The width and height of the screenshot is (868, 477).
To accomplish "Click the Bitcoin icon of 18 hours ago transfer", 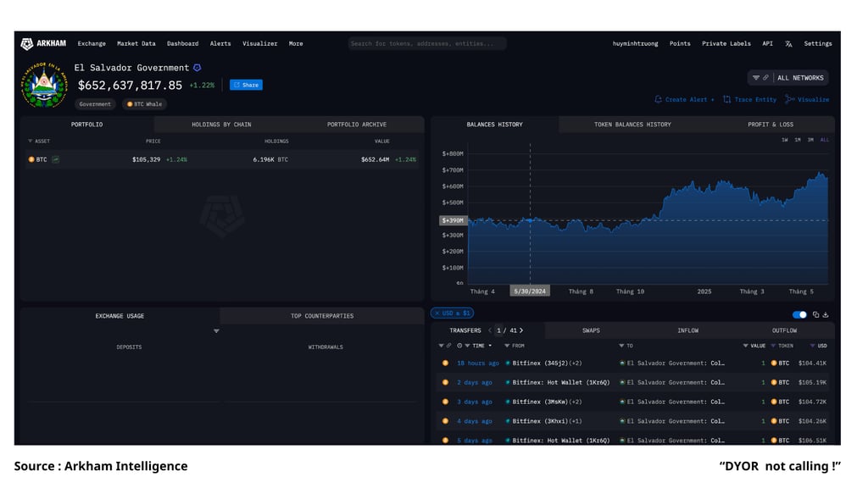I will 445,363.
